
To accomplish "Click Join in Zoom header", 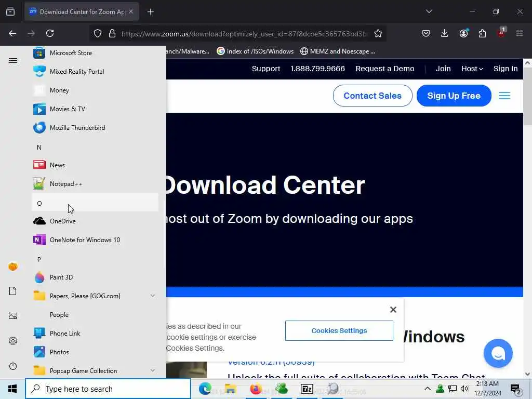I will (443, 69).
